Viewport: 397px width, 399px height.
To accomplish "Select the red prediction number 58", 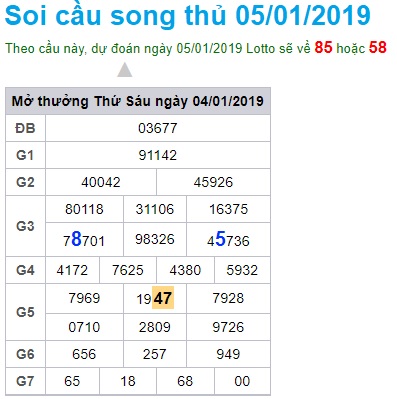I will point(378,48).
